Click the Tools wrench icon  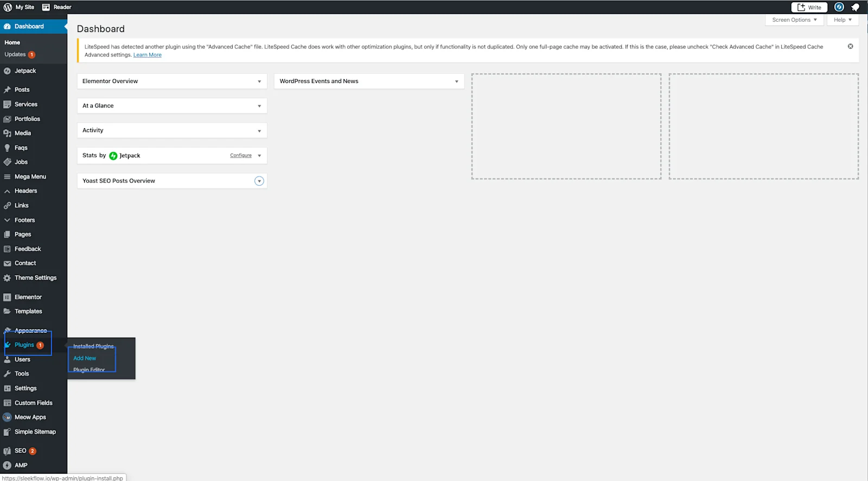(7, 374)
